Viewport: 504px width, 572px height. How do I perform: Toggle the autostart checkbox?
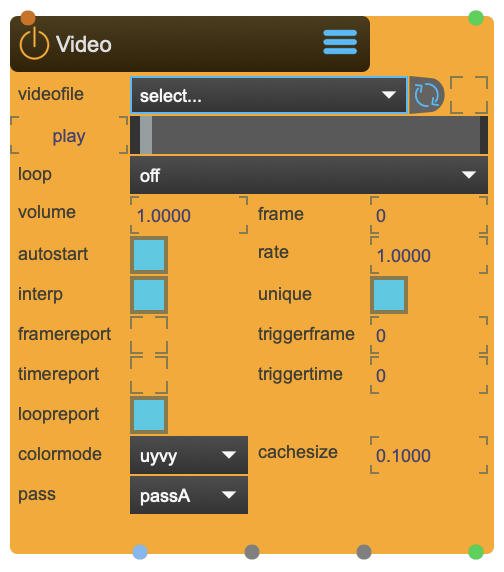tap(149, 255)
